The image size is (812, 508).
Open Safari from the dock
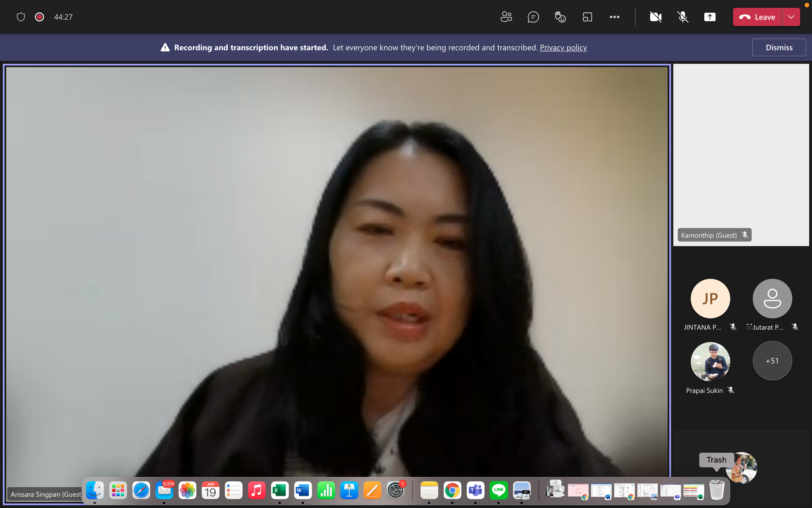click(141, 491)
